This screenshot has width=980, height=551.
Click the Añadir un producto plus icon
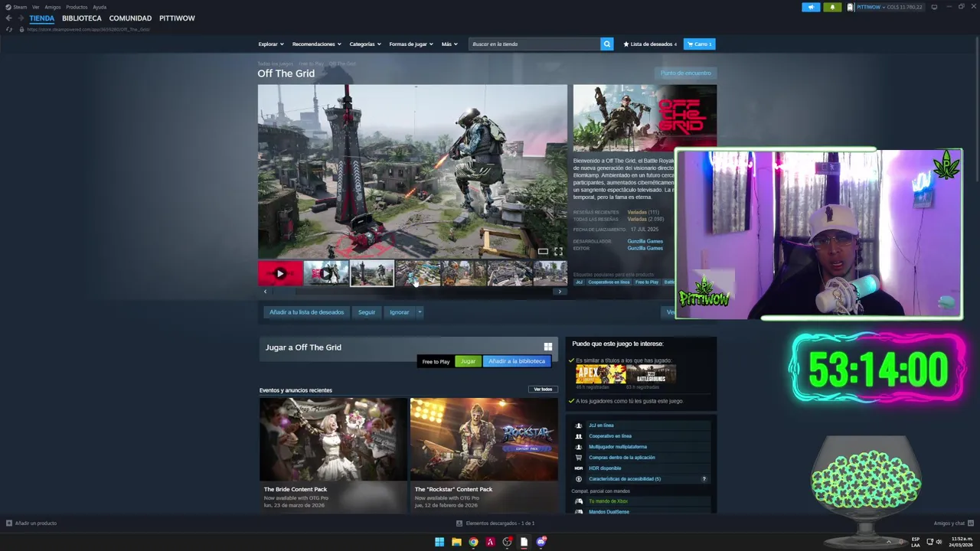[9, 523]
